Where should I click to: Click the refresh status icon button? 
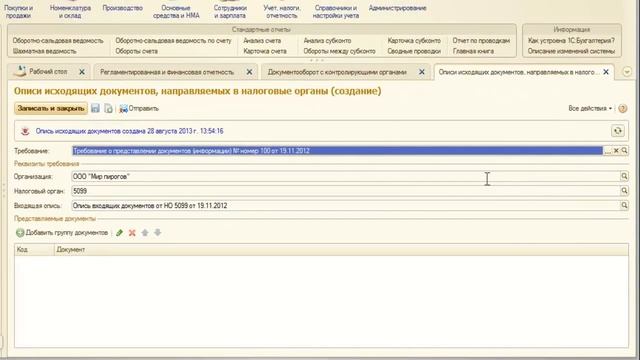pyautogui.click(x=618, y=131)
